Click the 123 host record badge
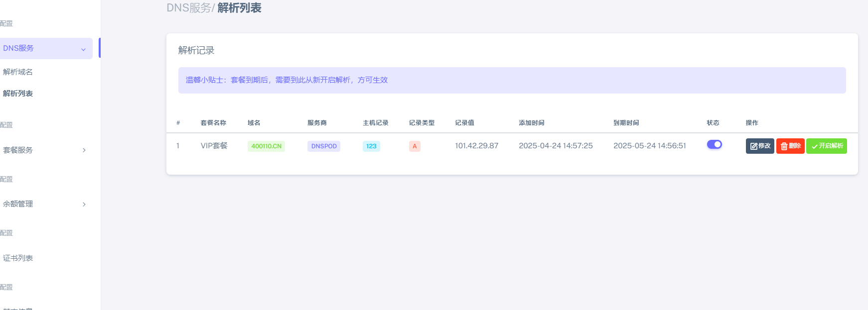The width and height of the screenshot is (868, 310). point(371,146)
